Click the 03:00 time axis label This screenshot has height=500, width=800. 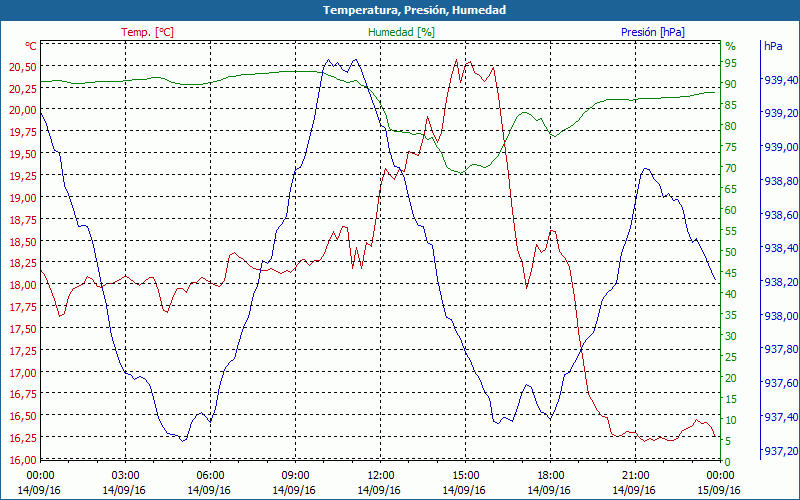[125, 476]
